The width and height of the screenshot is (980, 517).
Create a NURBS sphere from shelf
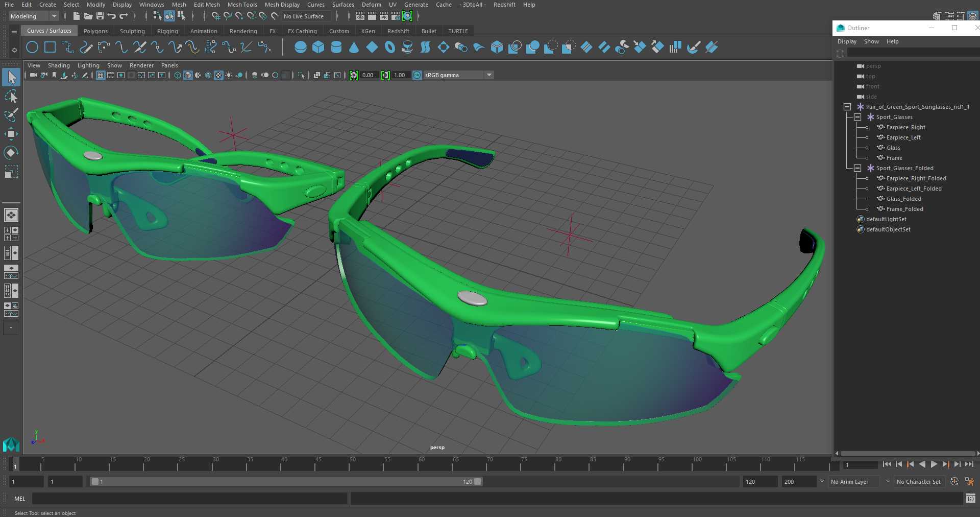301,48
